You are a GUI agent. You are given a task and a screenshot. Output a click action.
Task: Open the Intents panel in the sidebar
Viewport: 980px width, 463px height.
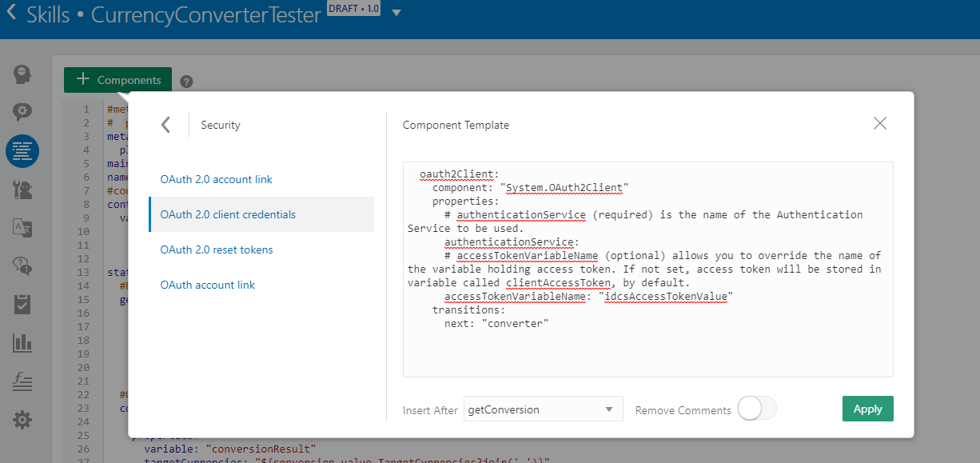pos(22,74)
